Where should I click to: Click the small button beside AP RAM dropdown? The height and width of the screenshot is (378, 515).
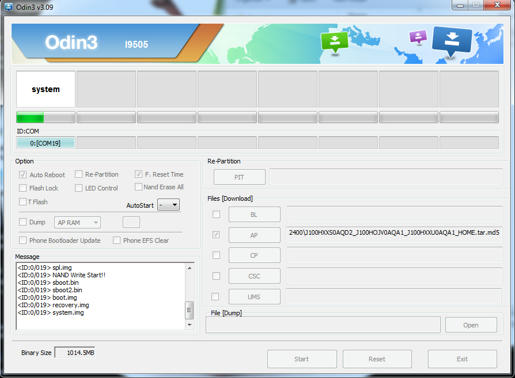coord(131,222)
